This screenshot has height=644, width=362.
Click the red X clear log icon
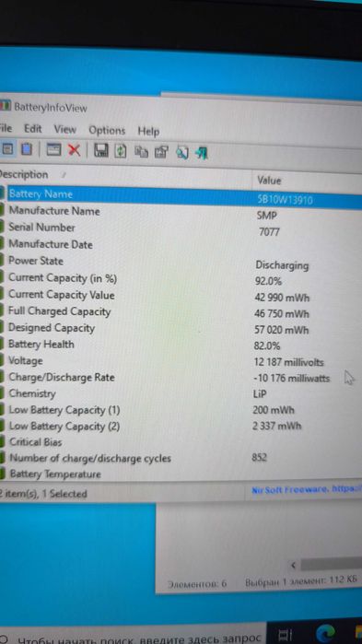tap(74, 150)
